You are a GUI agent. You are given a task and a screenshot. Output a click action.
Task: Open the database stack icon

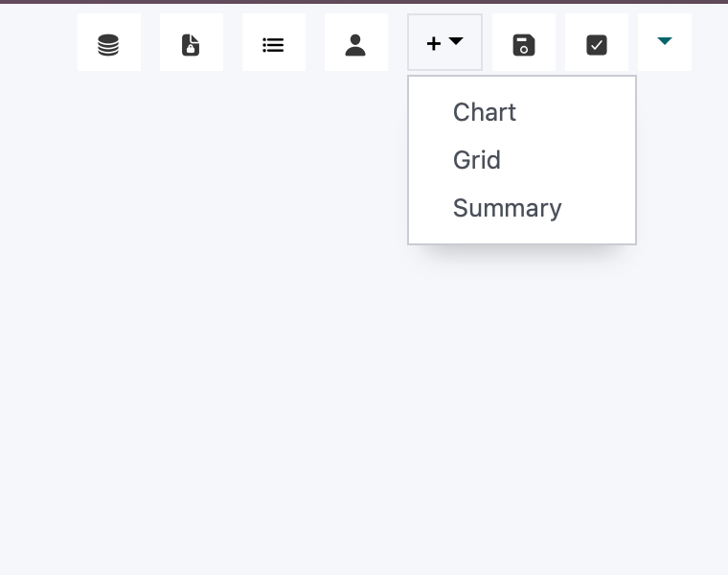(x=108, y=45)
